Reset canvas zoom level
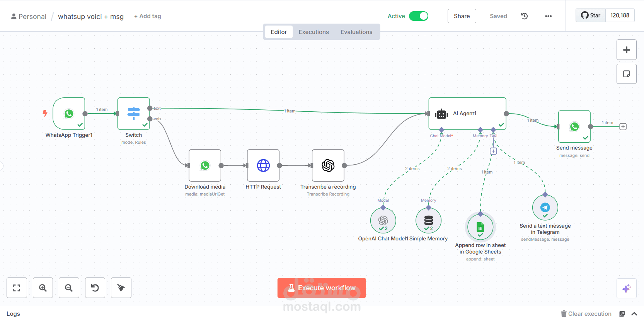 tap(95, 288)
